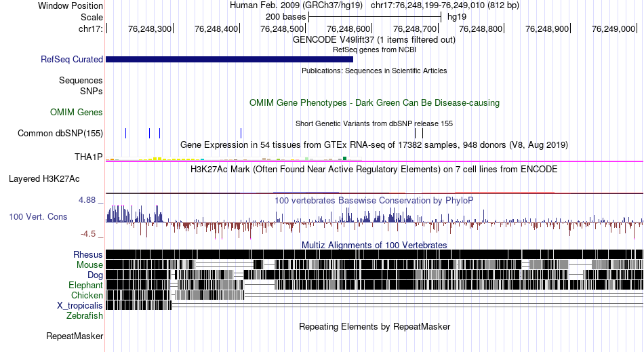Click the Chicken species label

[x=87, y=295]
